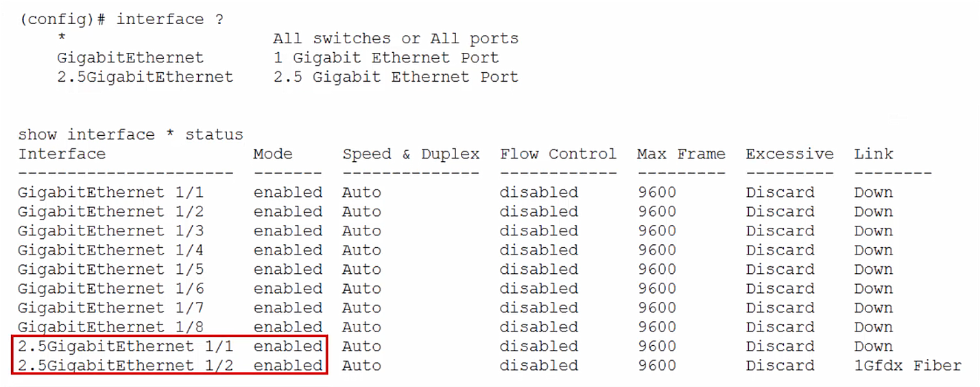Click the 'GigabitEthernet 1/6' interface entry

point(111,289)
